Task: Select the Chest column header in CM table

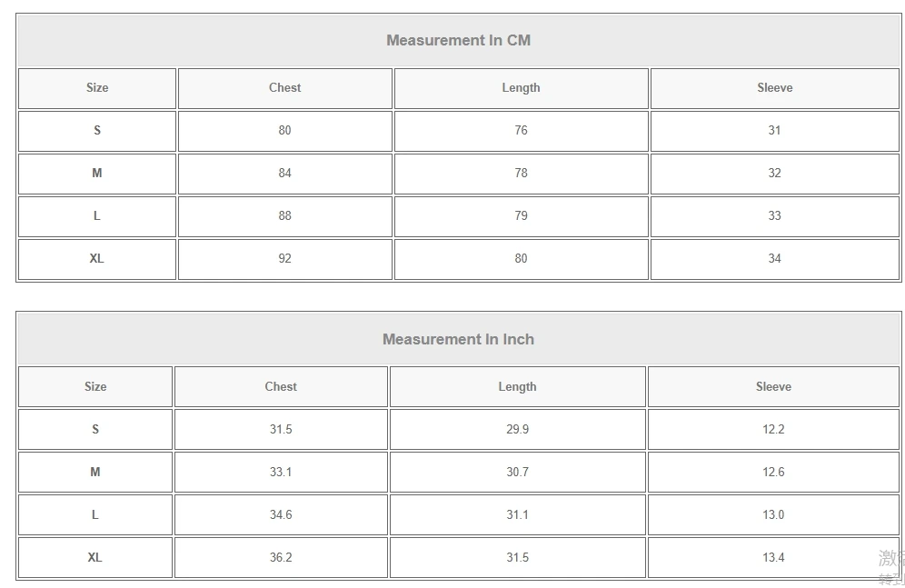Action: [284, 88]
